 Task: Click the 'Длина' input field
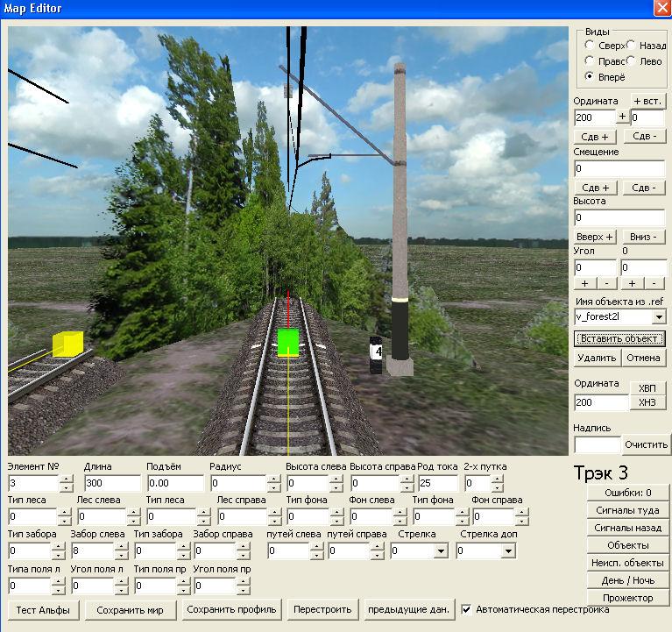click(x=111, y=483)
